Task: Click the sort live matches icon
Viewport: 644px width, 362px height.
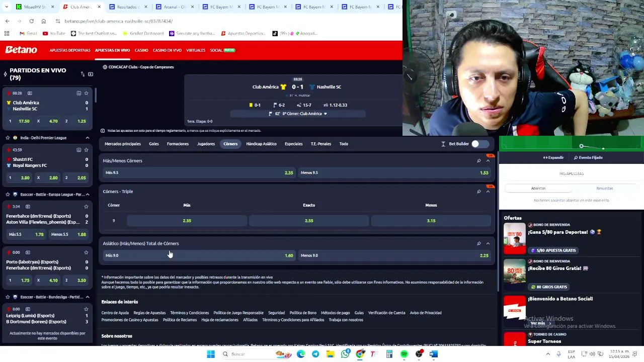Action: [x=83, y=74]
